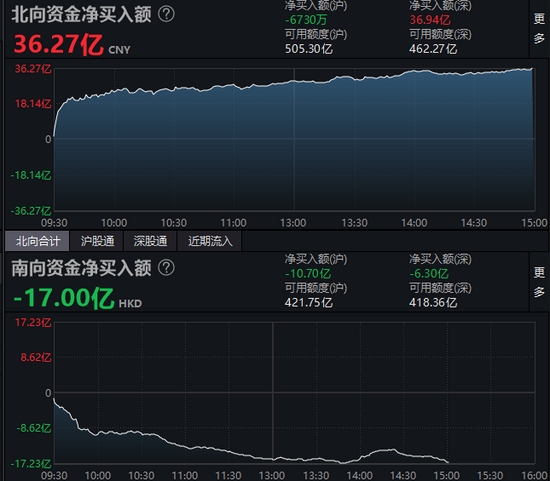
Task: Click 13:00 marker on southbound chart
Action: tap(272, 476)
